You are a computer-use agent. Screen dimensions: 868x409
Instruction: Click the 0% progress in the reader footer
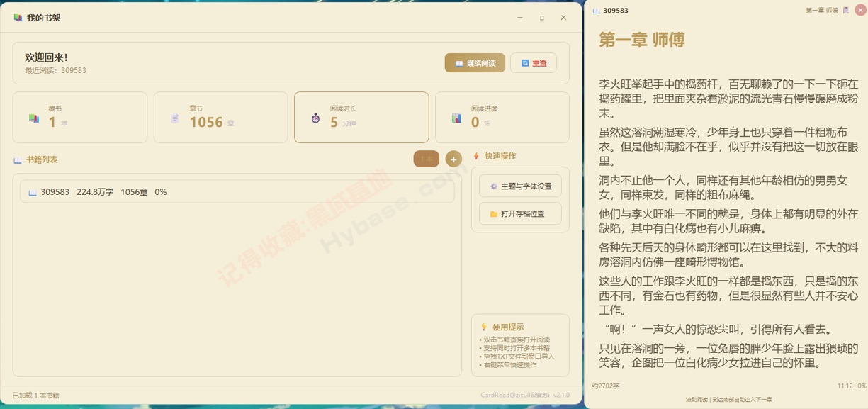[x=862, y=386]
